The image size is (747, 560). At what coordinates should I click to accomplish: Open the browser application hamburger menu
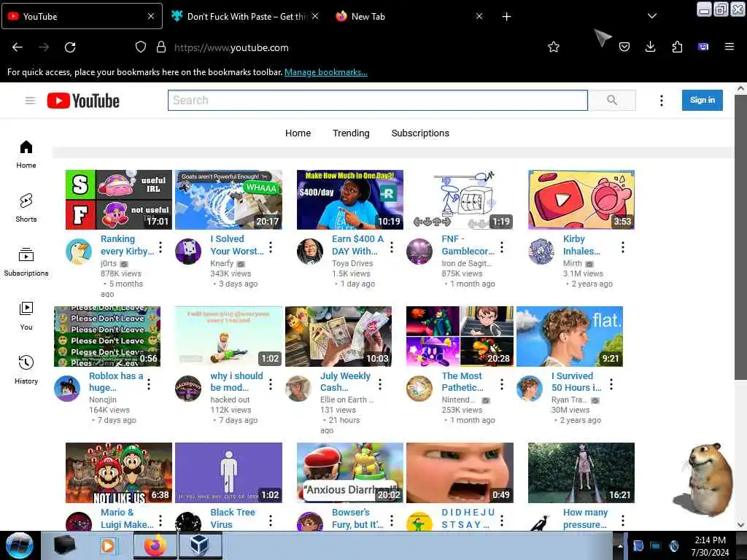[x=729, y=47]
